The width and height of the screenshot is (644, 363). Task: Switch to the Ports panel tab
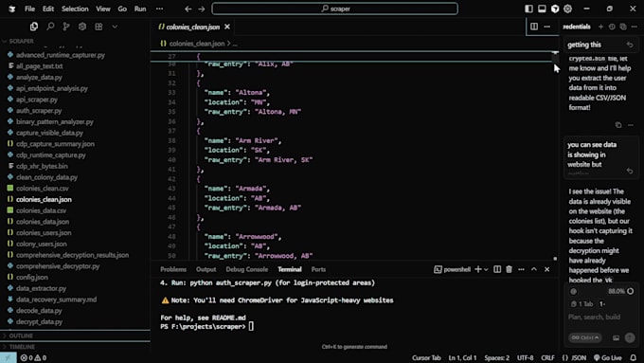318,269
